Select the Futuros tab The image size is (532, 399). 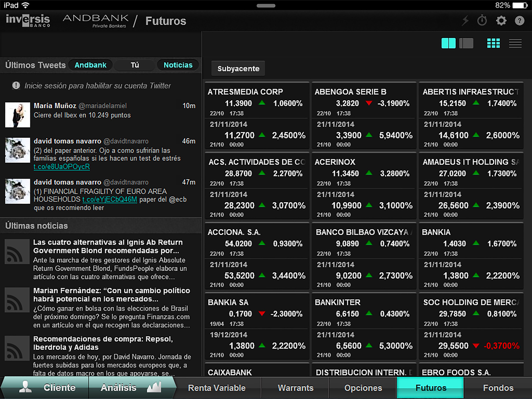point(431,388)
